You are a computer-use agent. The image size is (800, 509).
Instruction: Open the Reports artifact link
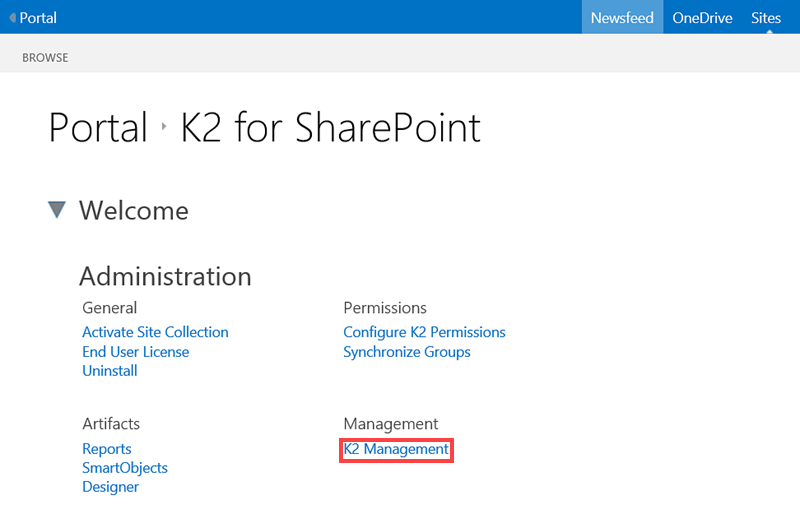point(107,449)
